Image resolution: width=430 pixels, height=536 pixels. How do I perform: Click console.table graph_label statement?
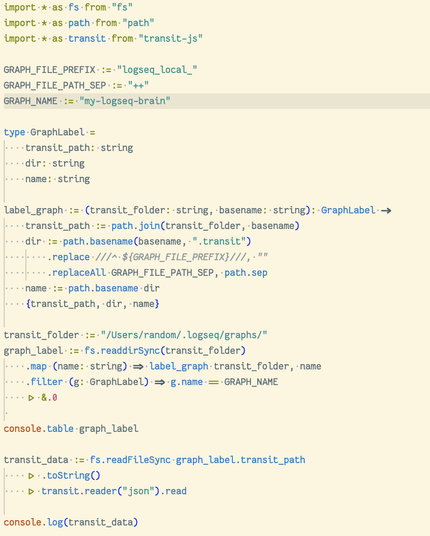click(x=71, y=428)
